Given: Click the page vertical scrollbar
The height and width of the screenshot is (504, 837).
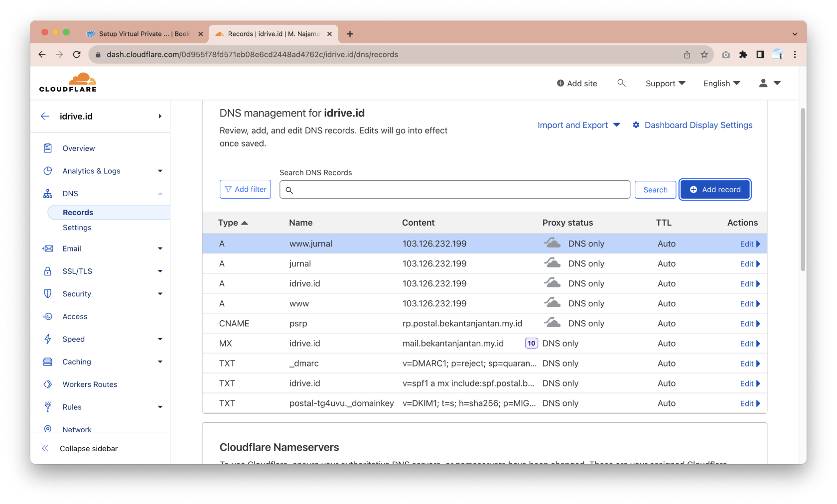Looking at the screenshot, I should click(x=803, y=189).
